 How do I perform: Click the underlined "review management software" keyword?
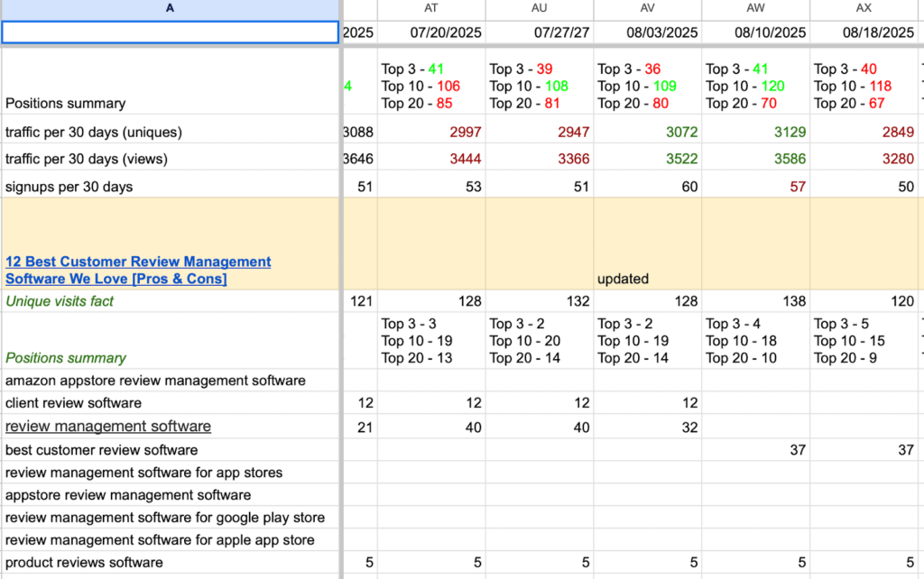[x=108, y=427]
